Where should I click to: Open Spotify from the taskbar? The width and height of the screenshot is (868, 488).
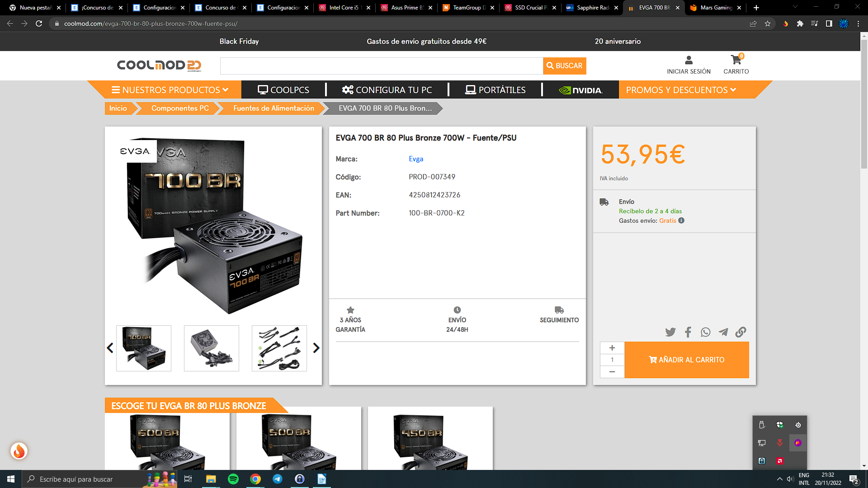(x=233, y=479)
